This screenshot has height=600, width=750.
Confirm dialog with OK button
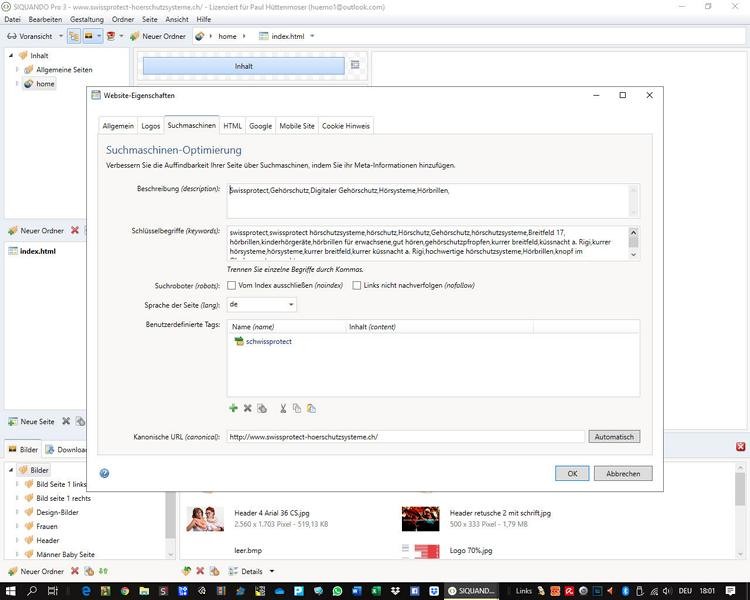(x=572, y=474)
